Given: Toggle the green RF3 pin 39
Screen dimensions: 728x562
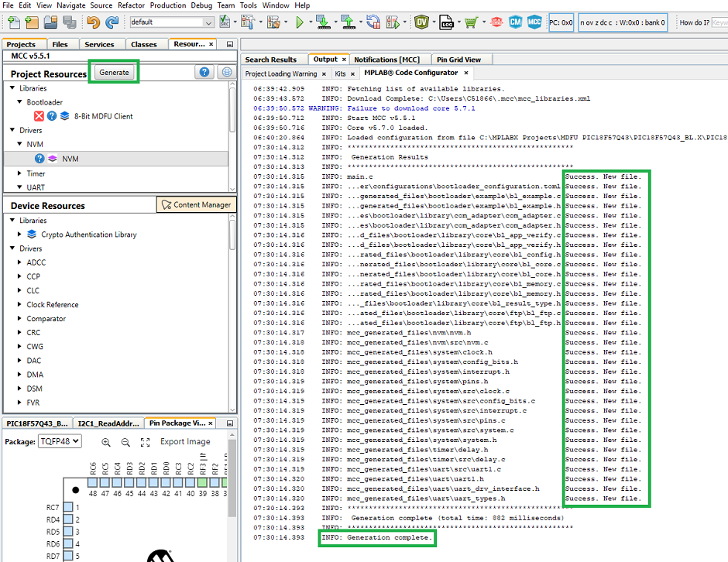Looking at the screenshot, I should click(203, 482).
